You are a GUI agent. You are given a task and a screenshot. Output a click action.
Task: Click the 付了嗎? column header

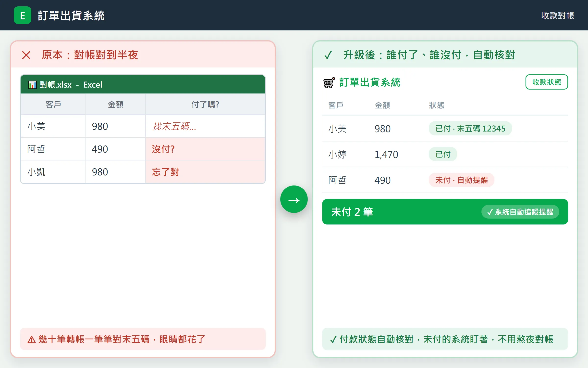pyautogui.click(x=205, y=104)
